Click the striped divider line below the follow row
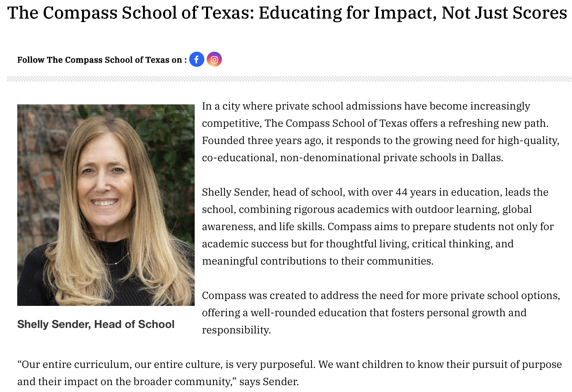This screenshot has height=392, width=572. (289, 79)
